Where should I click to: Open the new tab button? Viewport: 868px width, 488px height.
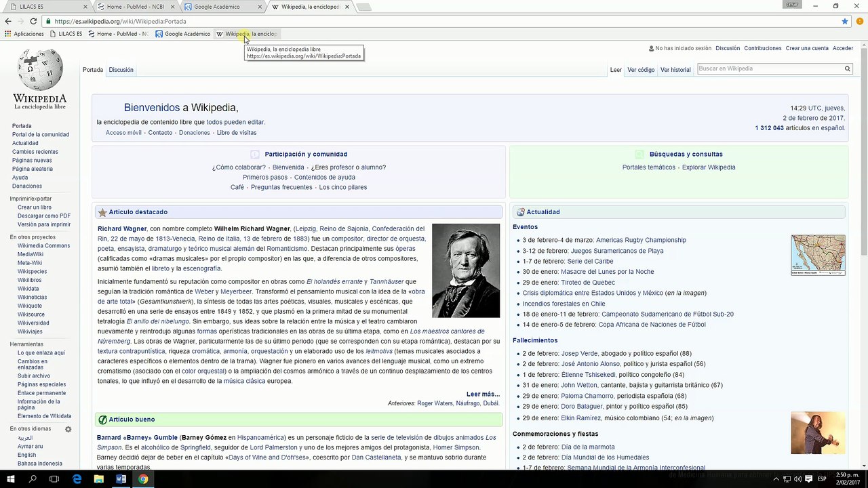pos(364,7)
